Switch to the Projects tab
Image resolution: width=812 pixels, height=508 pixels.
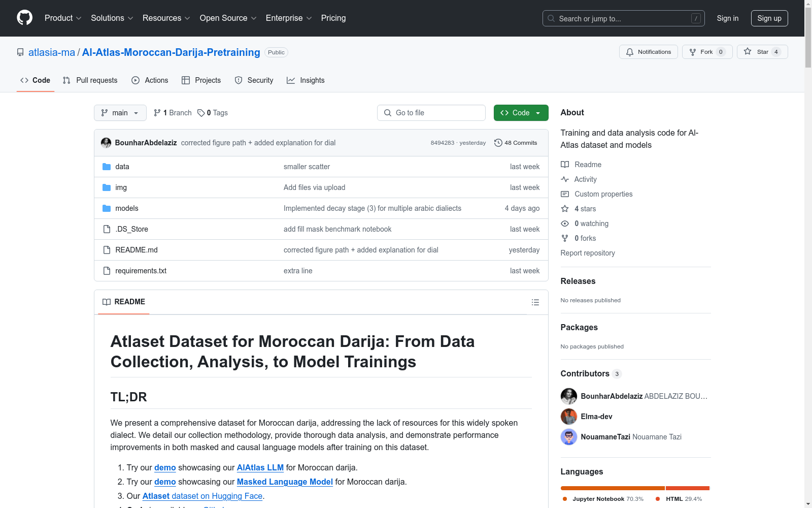coord(201,80)
